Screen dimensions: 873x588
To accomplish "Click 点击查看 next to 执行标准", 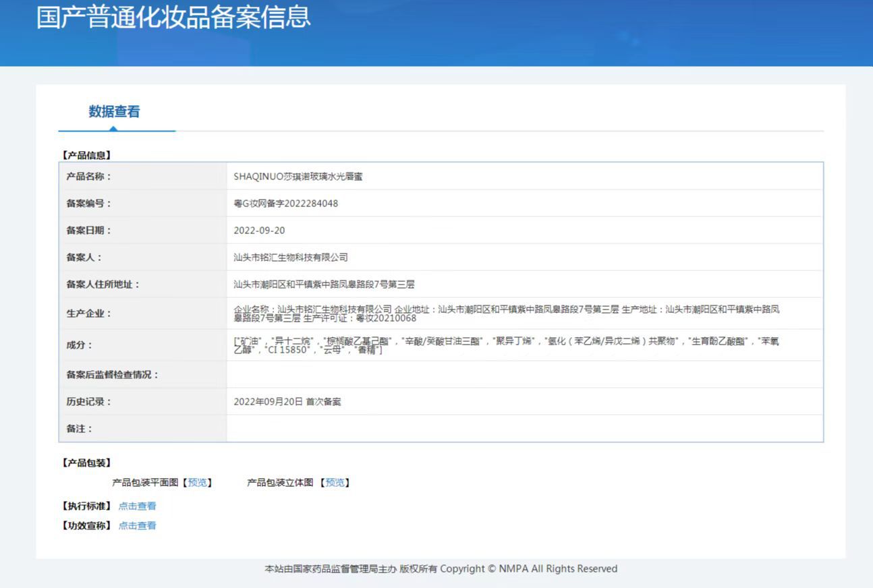I will click(138, 506).
